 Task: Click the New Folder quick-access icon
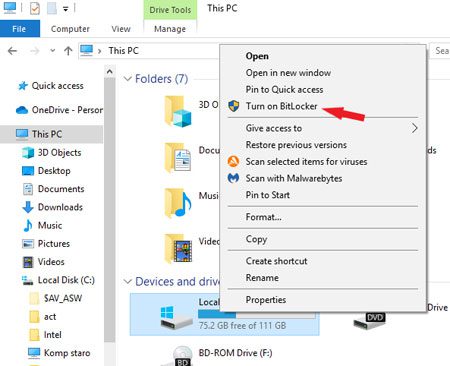52,8
